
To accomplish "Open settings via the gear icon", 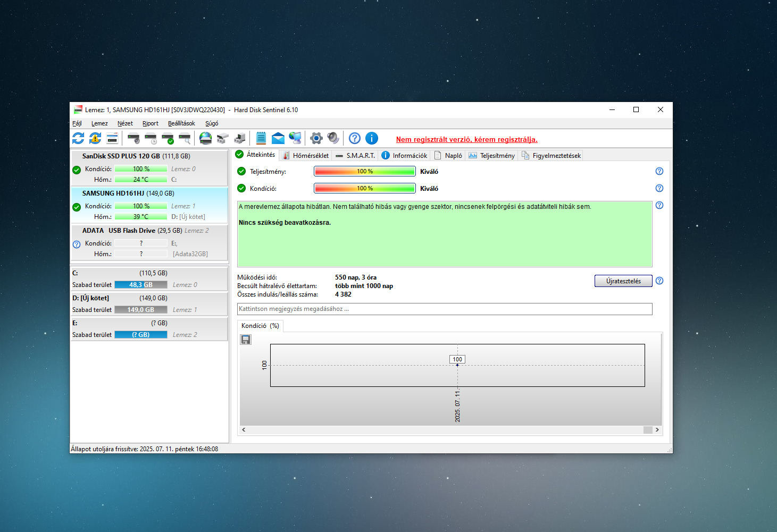I will point(316,139).
